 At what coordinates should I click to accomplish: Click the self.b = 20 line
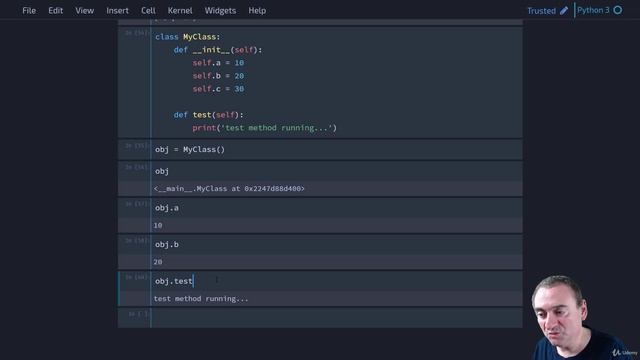point(218,76)
